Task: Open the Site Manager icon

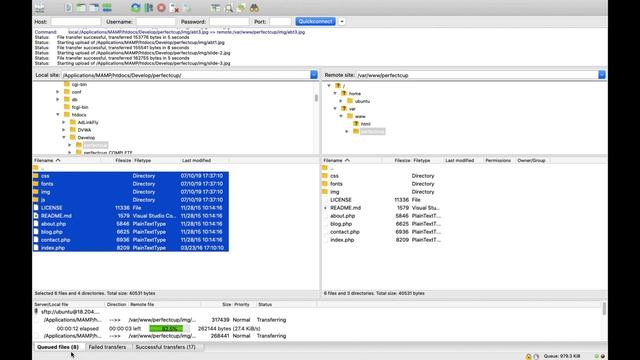Action: [40, 7]
